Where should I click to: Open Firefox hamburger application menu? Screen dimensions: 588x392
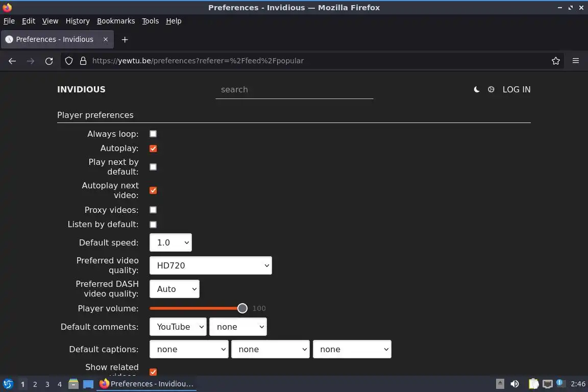pos(576,61)
